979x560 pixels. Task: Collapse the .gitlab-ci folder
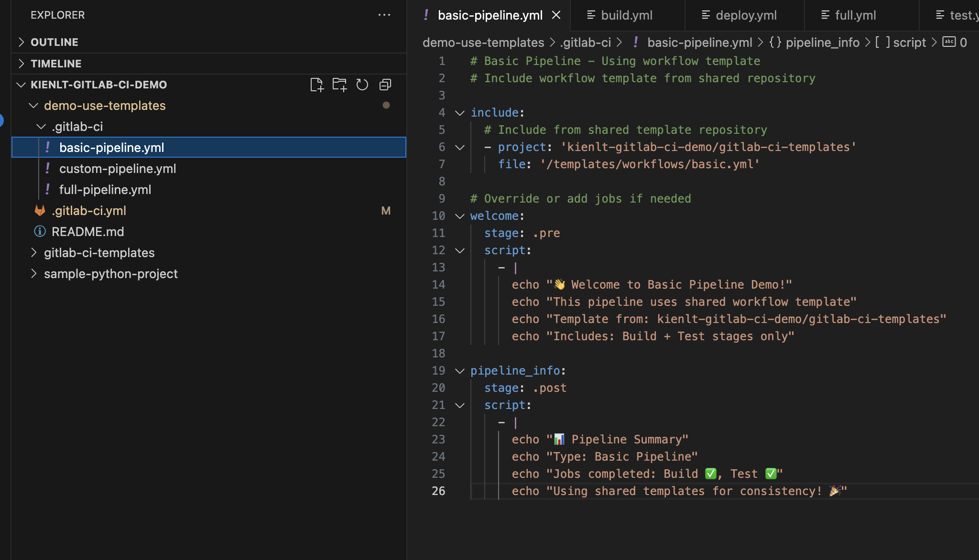click(x=40, y=126)
